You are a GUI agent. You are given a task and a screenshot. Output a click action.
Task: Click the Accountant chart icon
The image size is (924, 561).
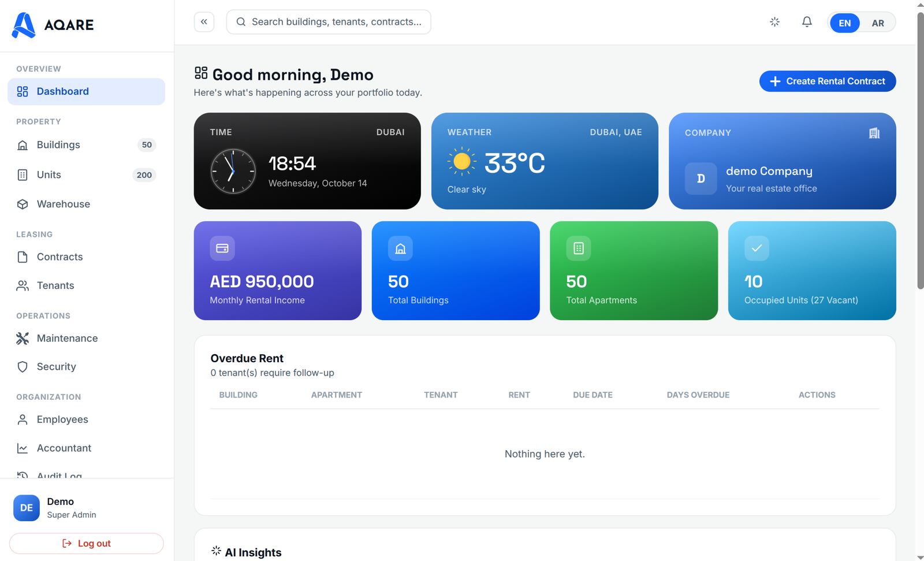[23, 448]
